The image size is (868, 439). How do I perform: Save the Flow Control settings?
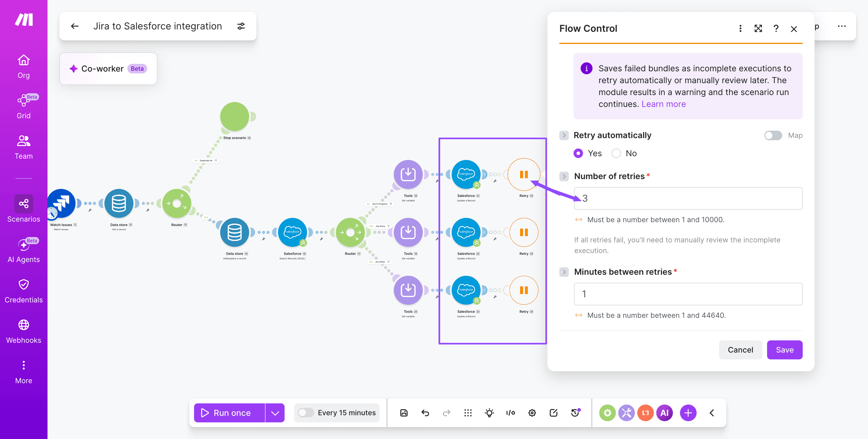784,350
